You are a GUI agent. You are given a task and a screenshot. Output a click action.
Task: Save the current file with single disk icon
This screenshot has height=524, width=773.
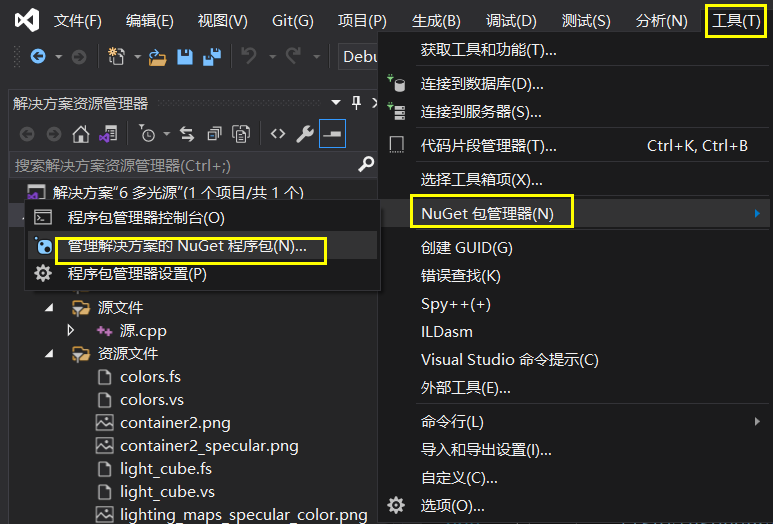pos(185,57)
